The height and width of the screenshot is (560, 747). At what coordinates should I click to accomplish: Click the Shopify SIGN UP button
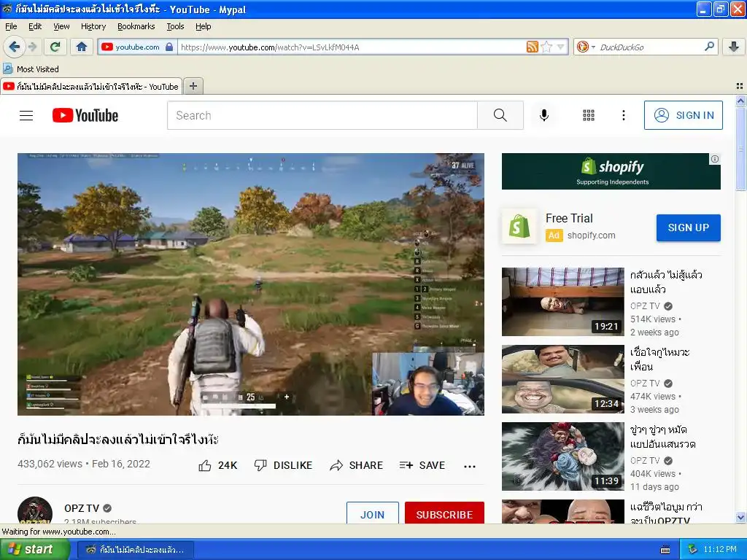(x=689, y=227)
